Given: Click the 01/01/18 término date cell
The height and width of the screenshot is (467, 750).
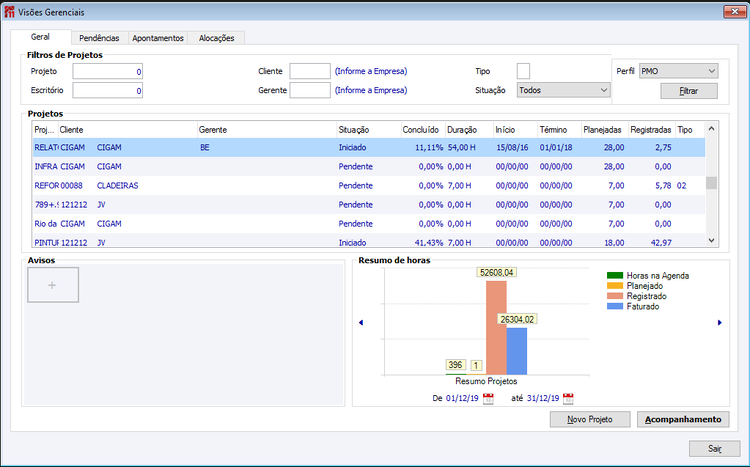Looking at the screenshot, I should (x=556, y=147).
